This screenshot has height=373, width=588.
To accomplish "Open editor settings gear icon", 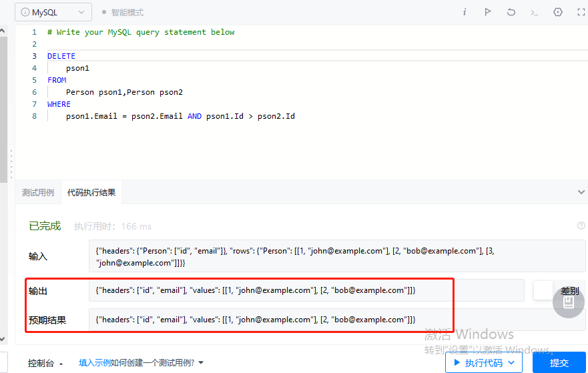I will coord(558,12).
